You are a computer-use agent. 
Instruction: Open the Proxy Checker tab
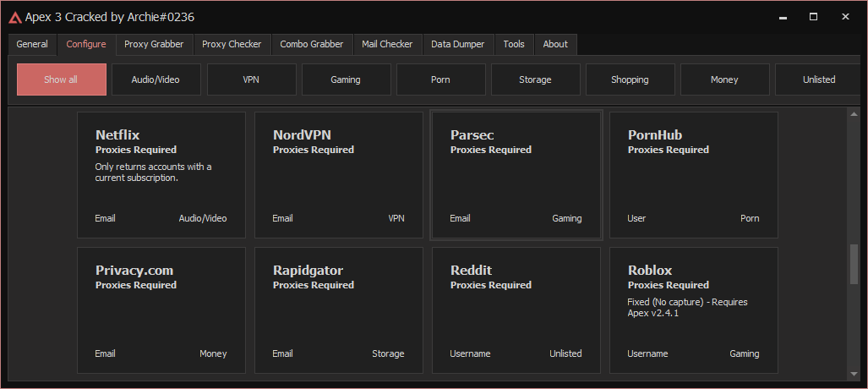[232, 44]
